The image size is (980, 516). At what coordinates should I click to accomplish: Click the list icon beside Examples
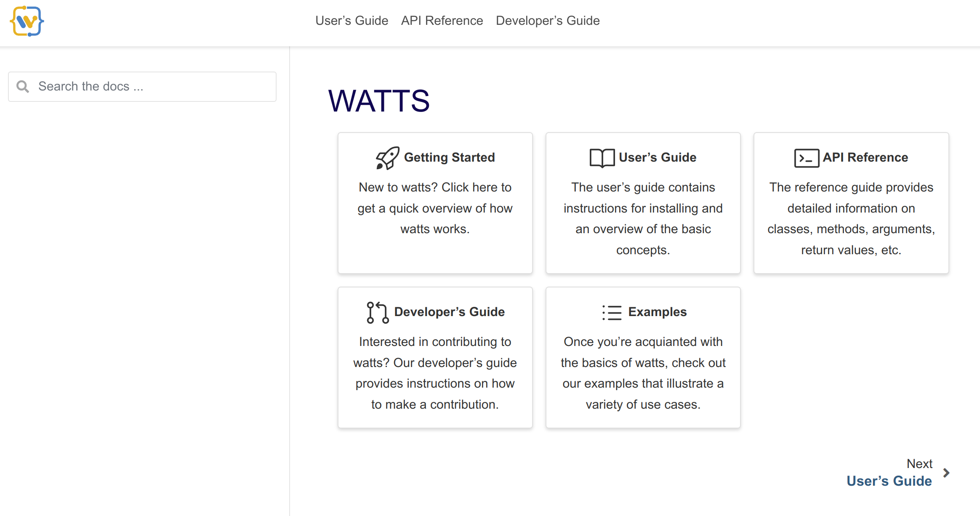(612, 313)
